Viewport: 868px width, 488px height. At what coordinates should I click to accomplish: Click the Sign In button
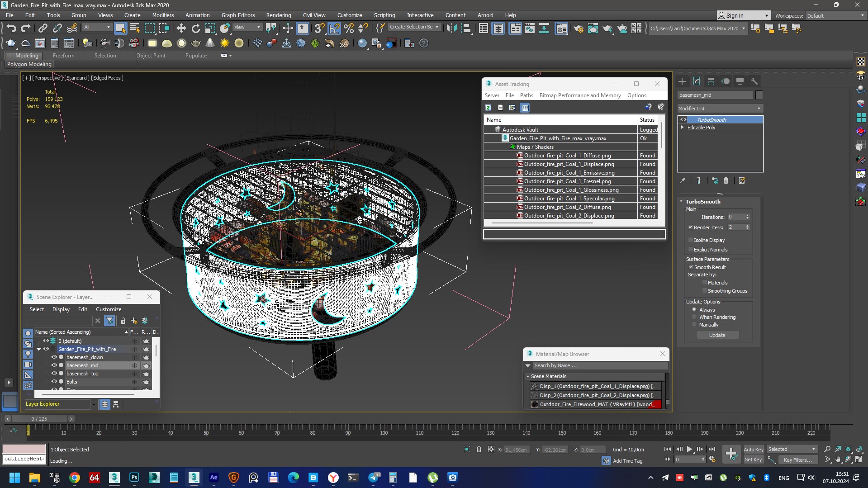point(744,15)
